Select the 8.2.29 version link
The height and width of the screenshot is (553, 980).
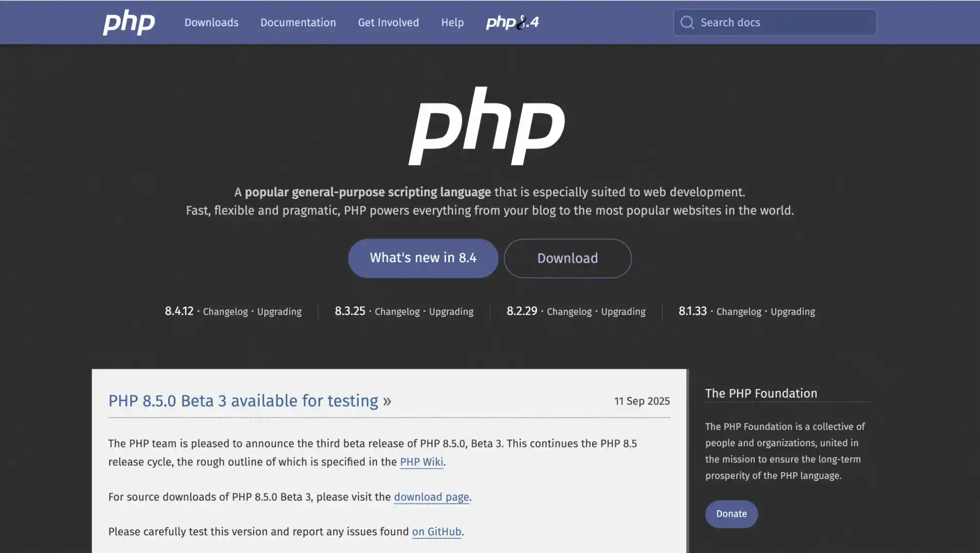522,311
